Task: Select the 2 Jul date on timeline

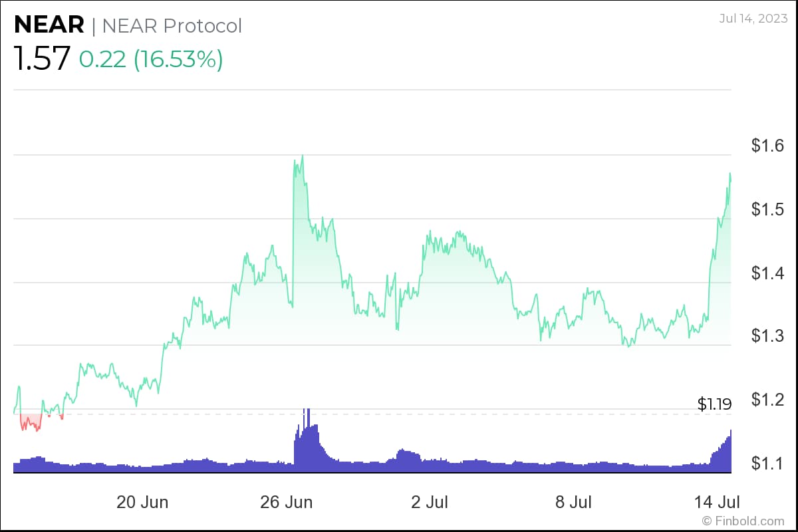Action: click(x=430, y=502)
